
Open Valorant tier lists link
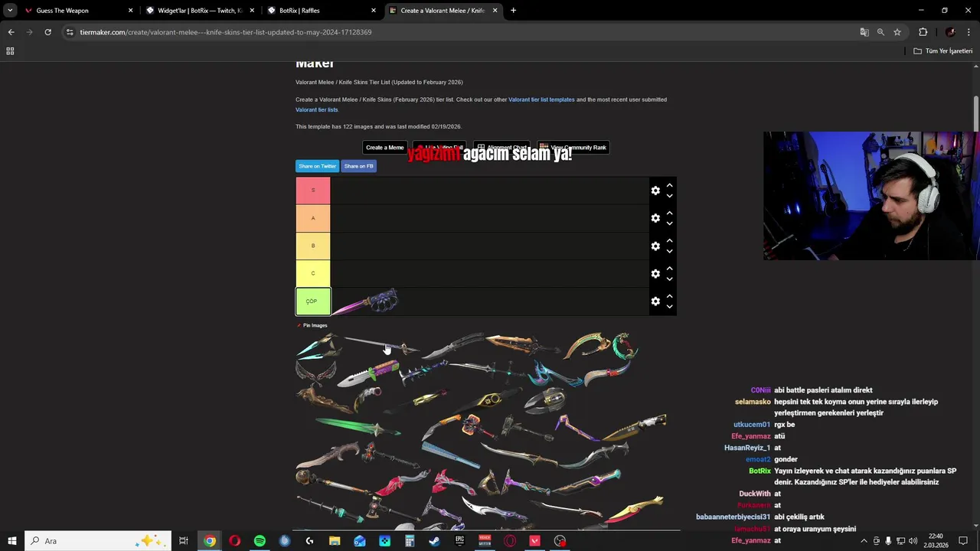pos(317,109)
